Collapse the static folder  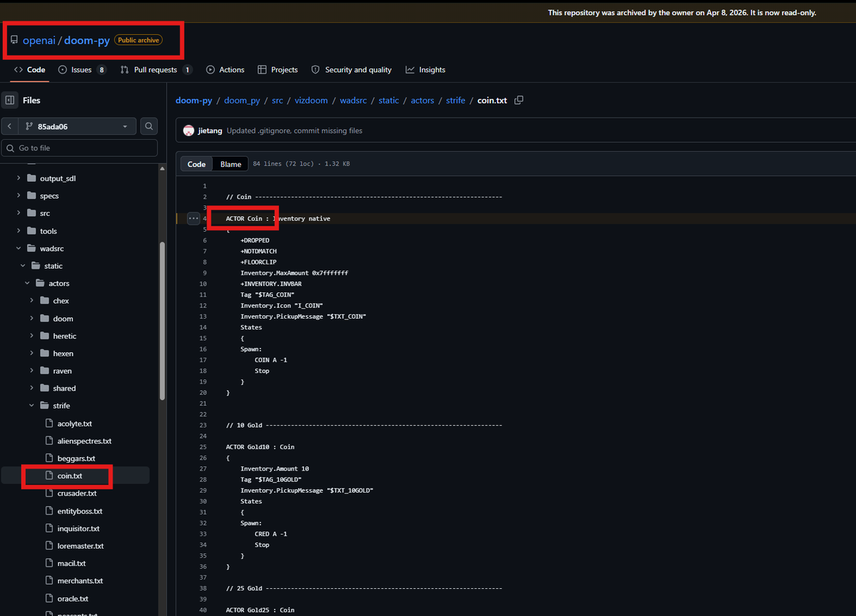23,266
